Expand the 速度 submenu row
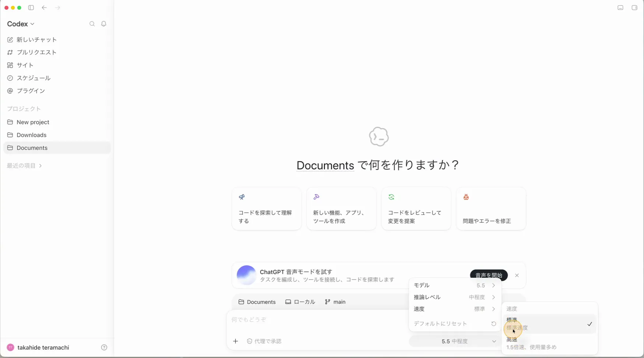The width and height of the screenshot is (644, 358). tap(455, 309)
